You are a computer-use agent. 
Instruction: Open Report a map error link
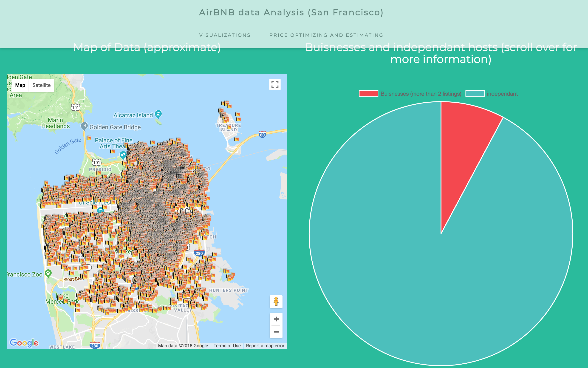point(265,346)
